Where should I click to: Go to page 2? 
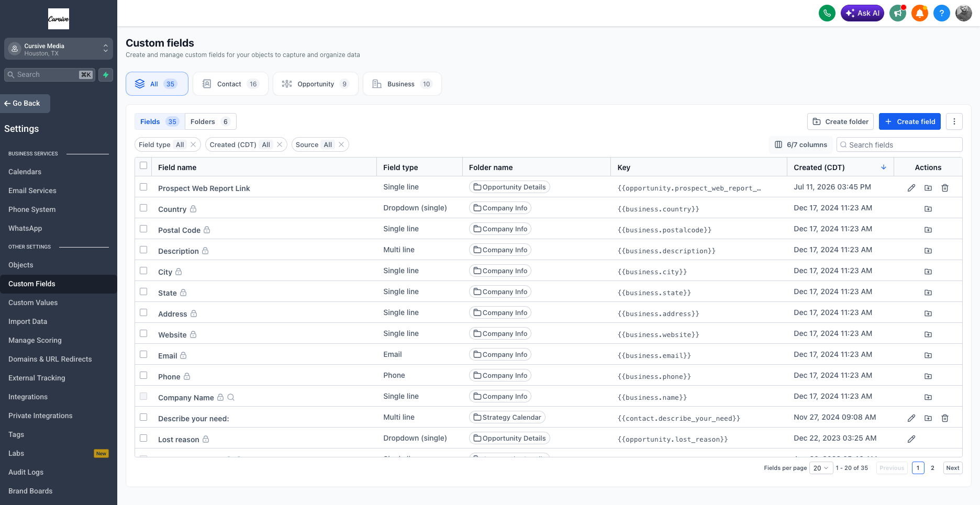click(932, 468)
